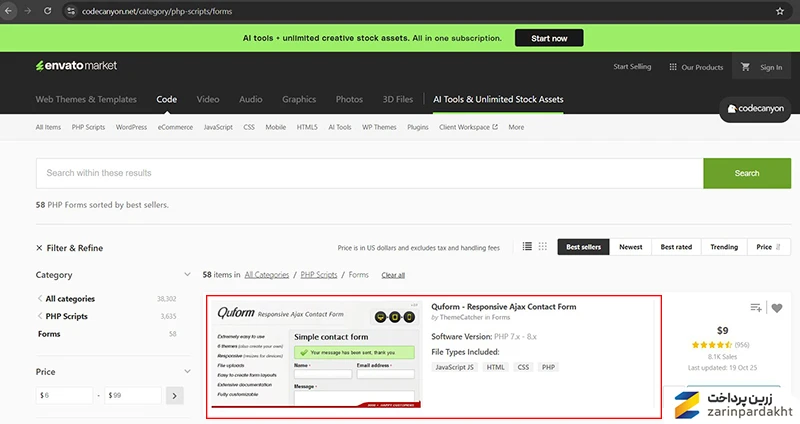Select CSS subcategory
The image size is (800, 424).
coord(249,127)
